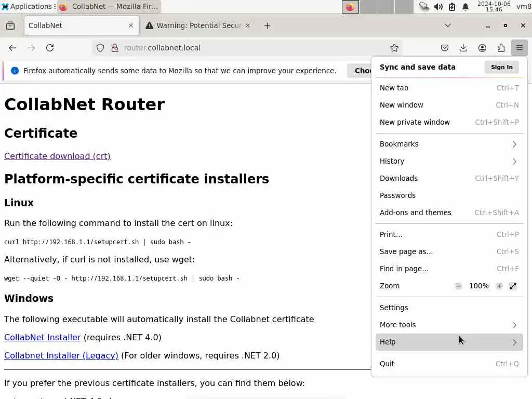This screenshot has width=532, height=399.
Task: Close the CollabNet tab
Action: click(131, 25)
